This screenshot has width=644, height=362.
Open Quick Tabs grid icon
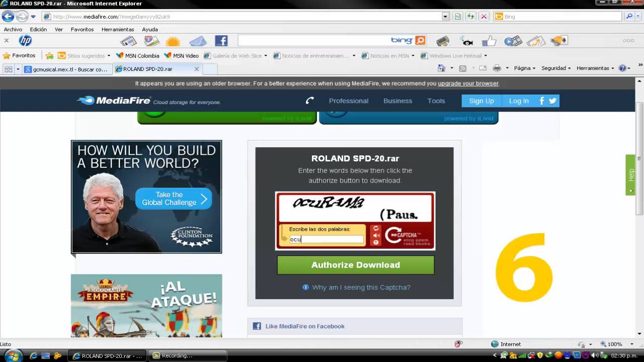pyautogui.click(x=8, y=69)
